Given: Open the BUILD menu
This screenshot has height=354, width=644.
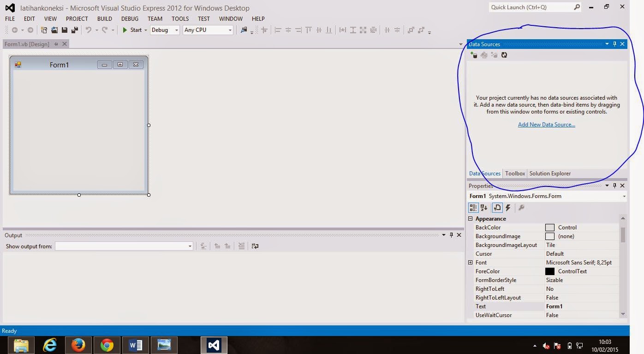Looking at the screenshot, I should point(105,19).
